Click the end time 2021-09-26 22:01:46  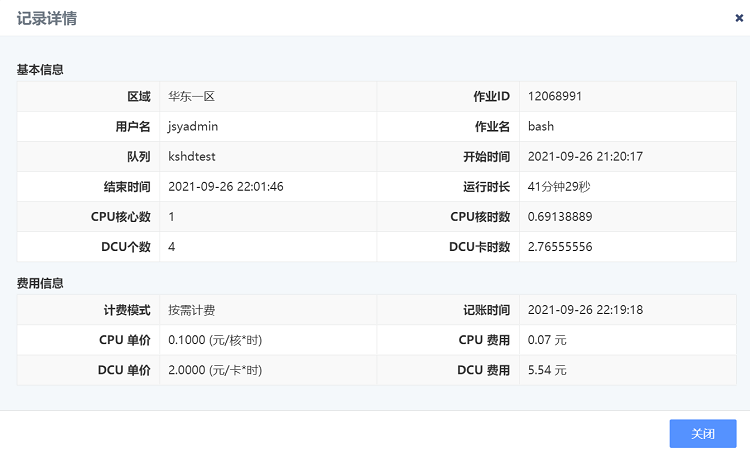[x=225, y=187]
